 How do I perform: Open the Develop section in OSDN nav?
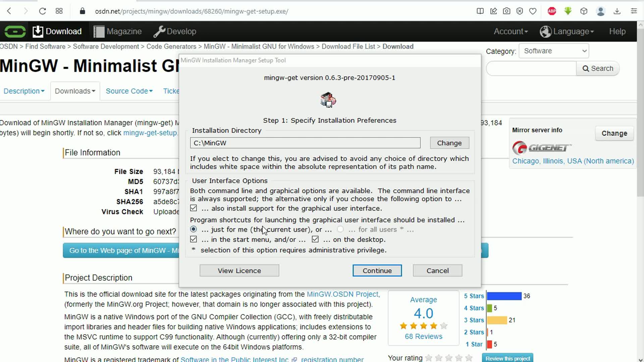(x=181, y=32)
